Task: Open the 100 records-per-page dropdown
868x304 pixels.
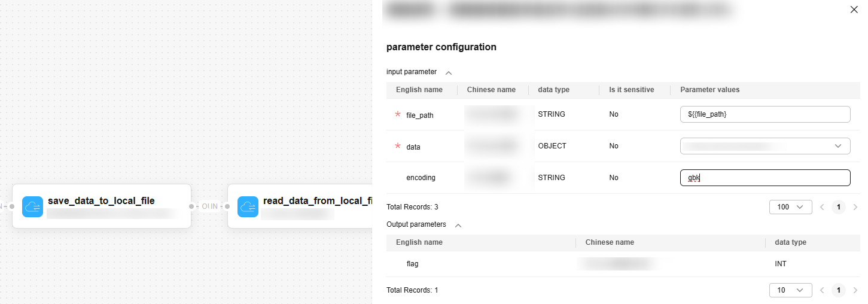Action: (790, 207)
